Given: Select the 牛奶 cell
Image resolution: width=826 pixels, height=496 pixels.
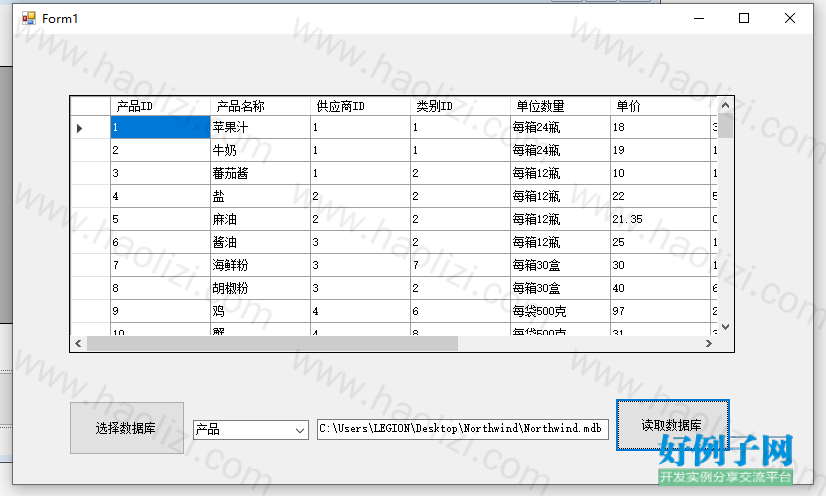Looking at the screenshot, I should pyautogui.click(x=260, y=151).
